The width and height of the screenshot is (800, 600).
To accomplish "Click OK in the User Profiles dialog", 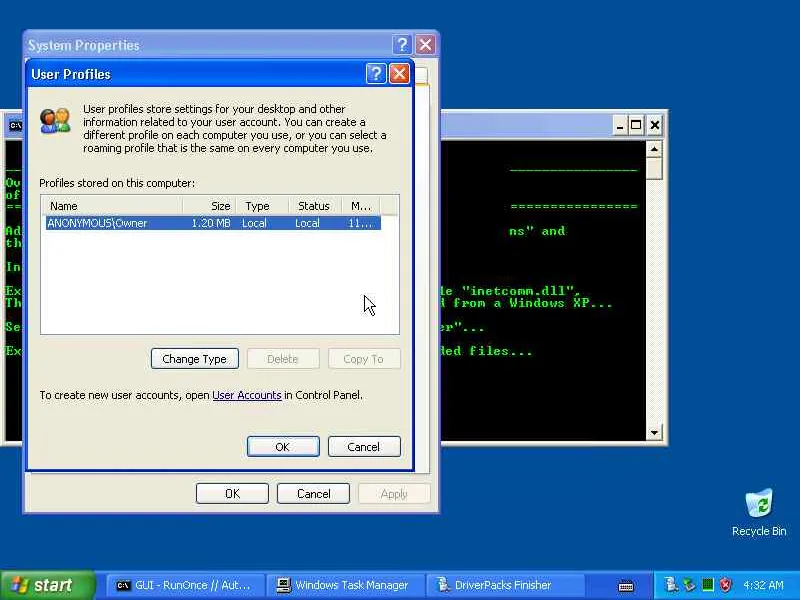I will tap(283, 447).
